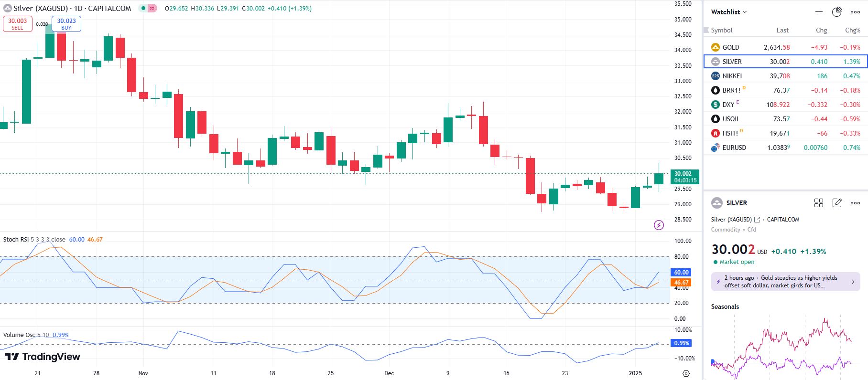This screenshot has height=380, width=868.
Task: Click the TradingView logo
Action: pos(43,357)
